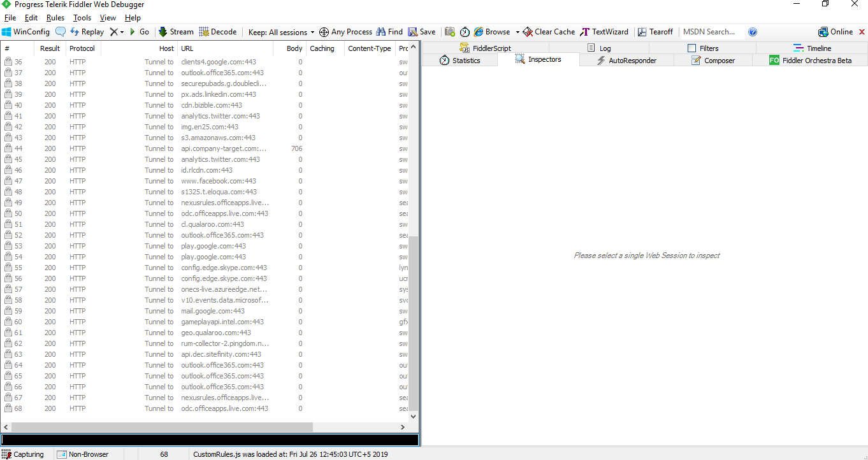
Task: Click the Caching column header
Action: [325, 48]
